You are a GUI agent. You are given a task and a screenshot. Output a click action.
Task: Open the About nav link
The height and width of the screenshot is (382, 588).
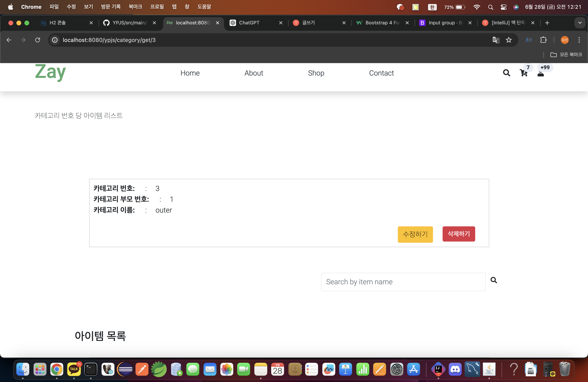click(254, 73)
